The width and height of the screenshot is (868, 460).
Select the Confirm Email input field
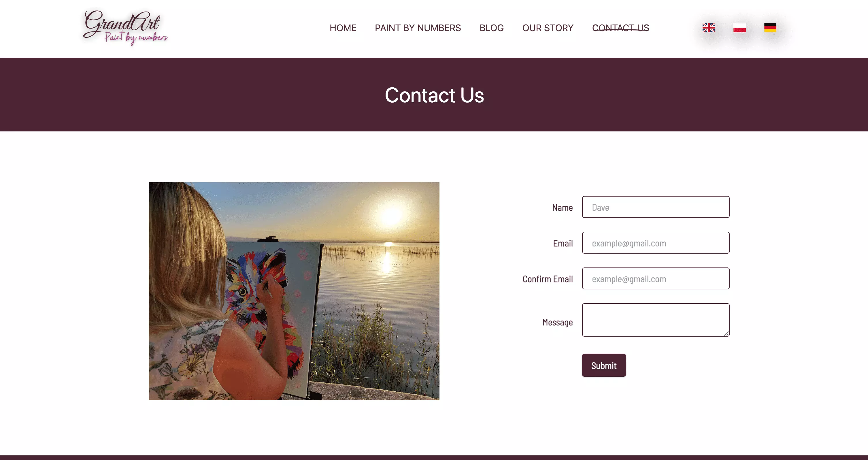[x=655, y=278]
